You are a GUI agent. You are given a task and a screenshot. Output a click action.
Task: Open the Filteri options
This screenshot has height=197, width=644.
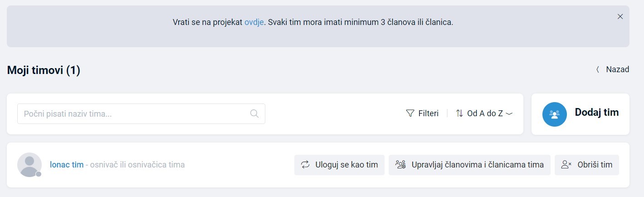[x=428, y=113]
